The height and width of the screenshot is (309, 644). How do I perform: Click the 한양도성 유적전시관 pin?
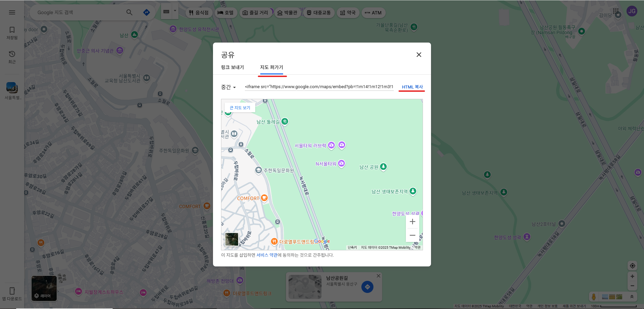pos(173,29)
